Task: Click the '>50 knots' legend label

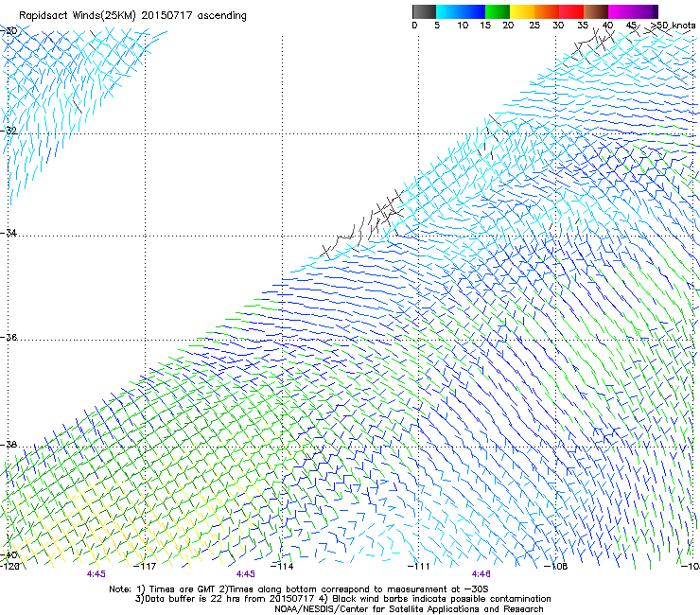Action: click(674, 26)
